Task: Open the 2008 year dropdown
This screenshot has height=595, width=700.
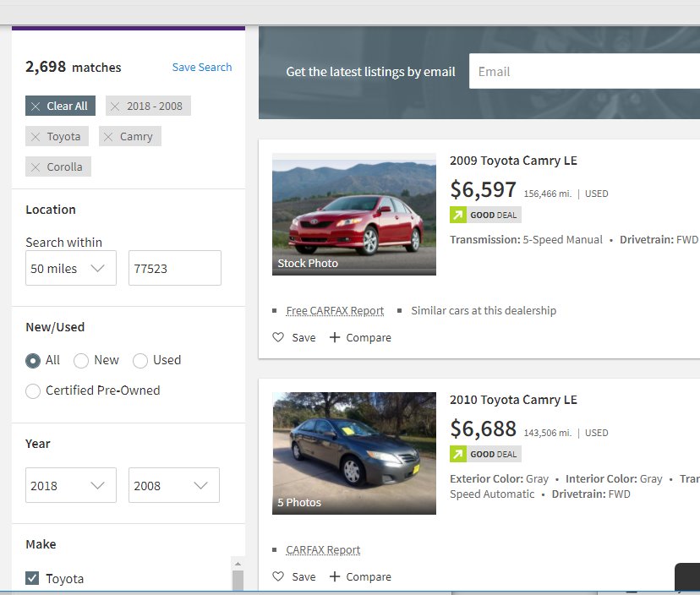Action: (x=174, y=485)
